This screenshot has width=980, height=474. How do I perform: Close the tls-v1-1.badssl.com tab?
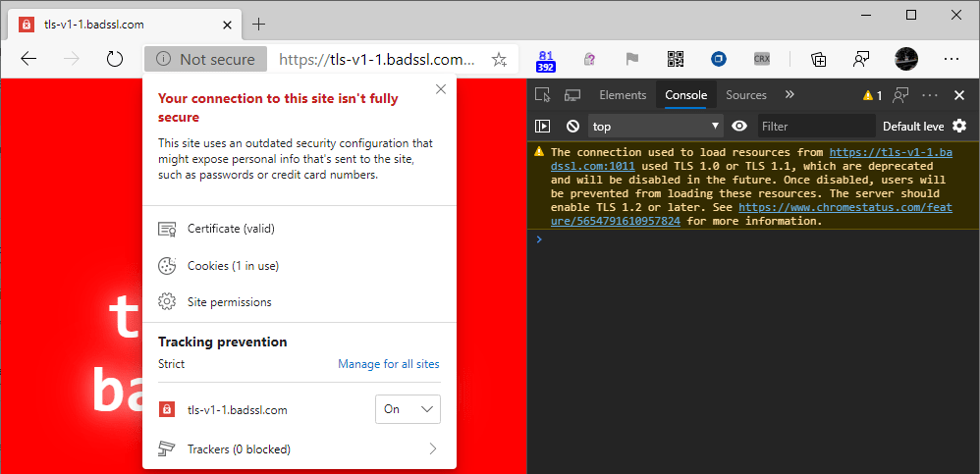(x=227, y=25)
